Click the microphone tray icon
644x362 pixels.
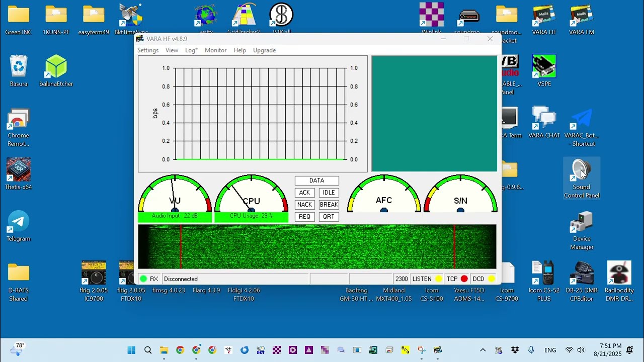(531, 350)
